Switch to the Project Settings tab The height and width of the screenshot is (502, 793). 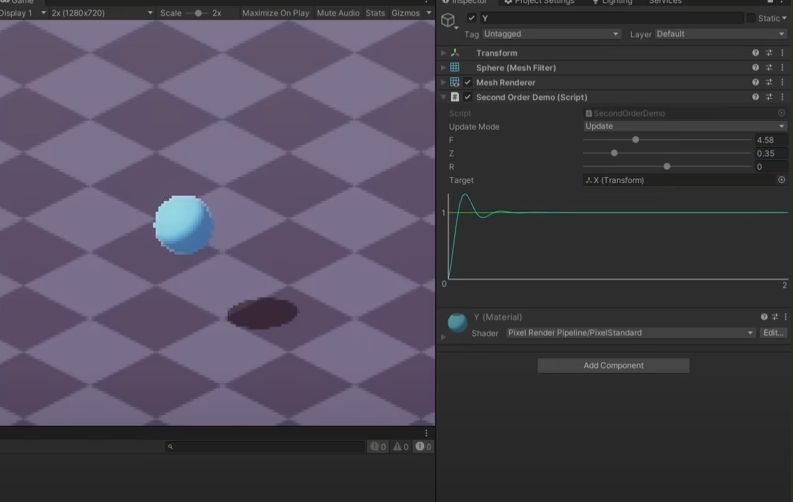(539, 2)
